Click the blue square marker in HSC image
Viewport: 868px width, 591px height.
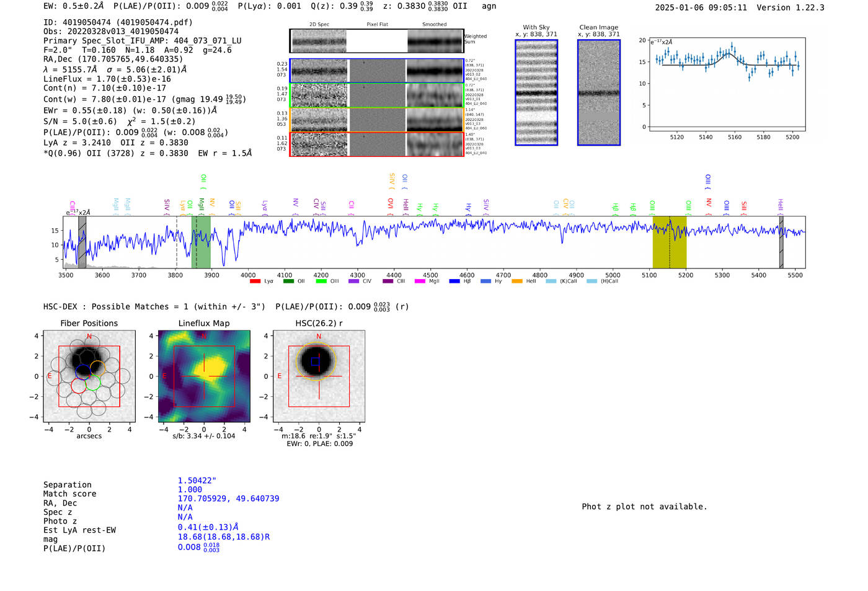[x=315, y=361]
